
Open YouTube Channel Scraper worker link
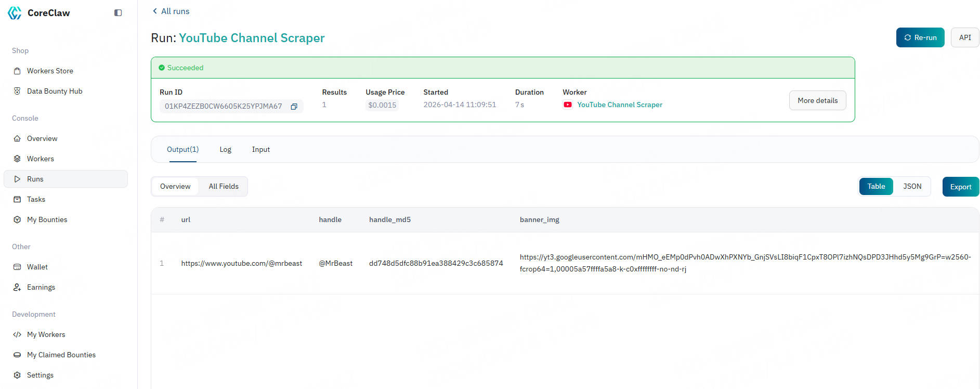[619, 105]
